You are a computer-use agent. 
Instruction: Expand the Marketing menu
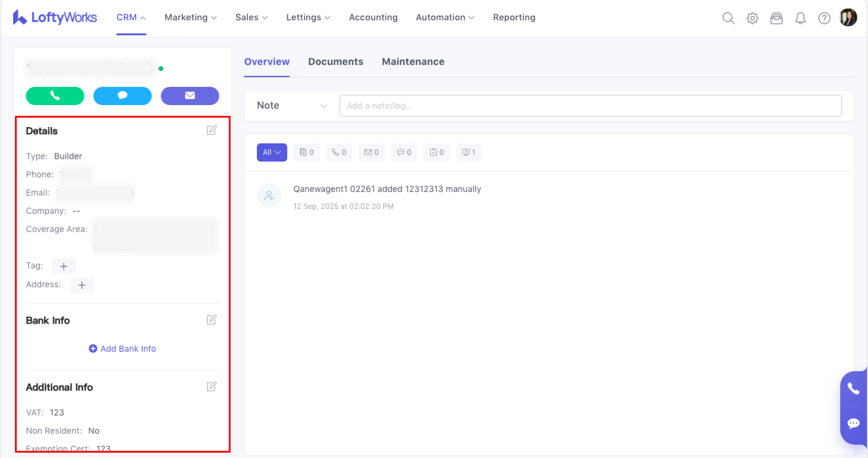(x=190, y=18)
